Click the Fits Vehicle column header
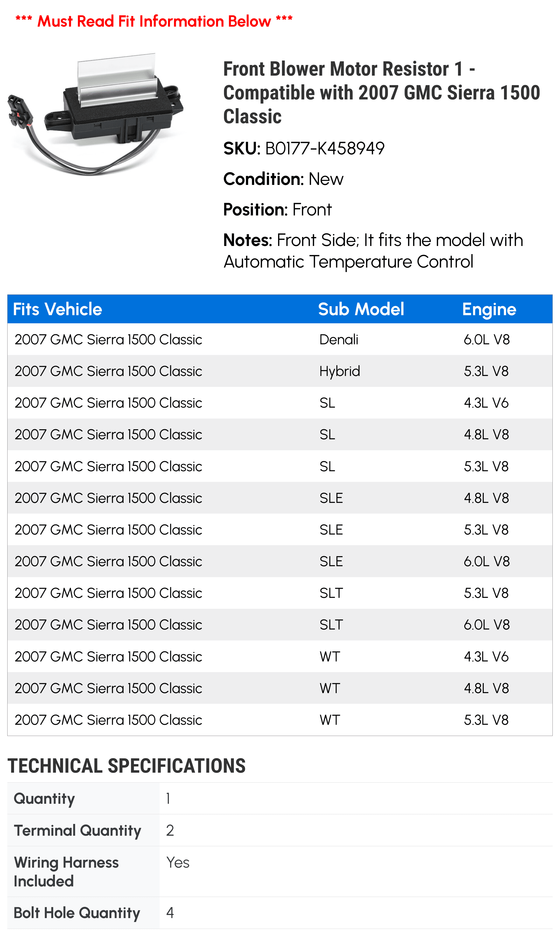This screenshot has height=936, width=560. pos(57,309)
